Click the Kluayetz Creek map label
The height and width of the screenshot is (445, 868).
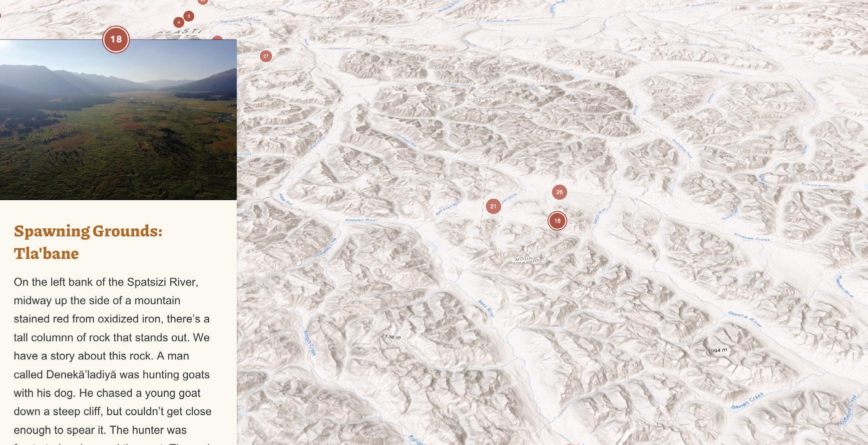point(752,237)
